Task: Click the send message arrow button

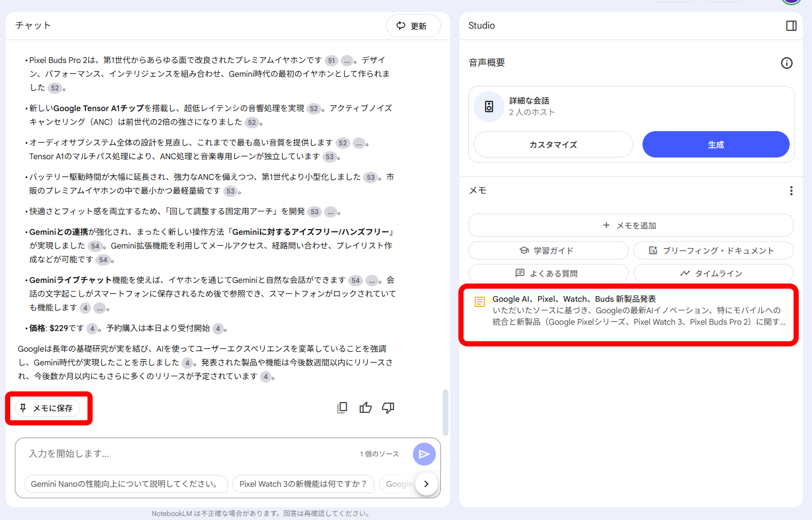Action: tap(424, 454)
